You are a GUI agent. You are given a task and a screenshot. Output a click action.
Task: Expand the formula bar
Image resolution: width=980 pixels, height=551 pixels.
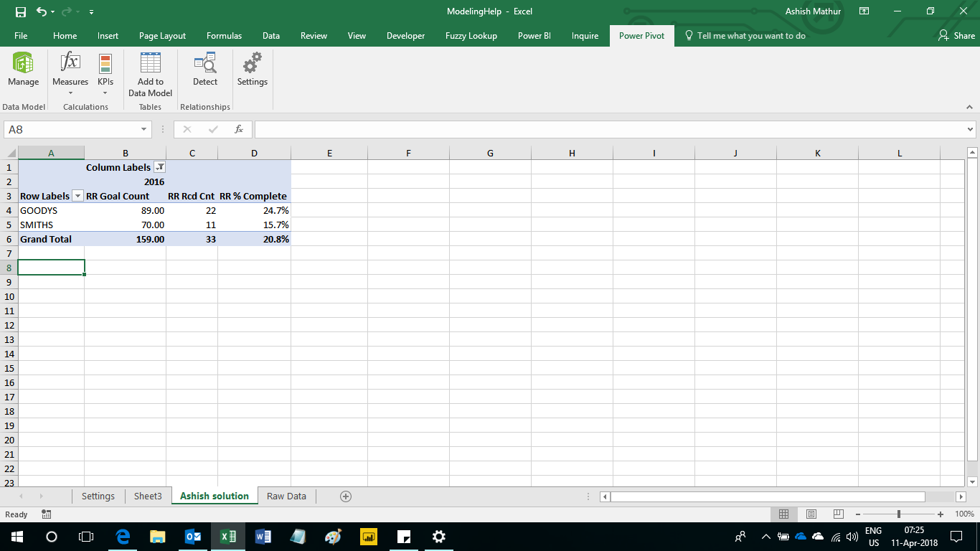(971, 130)
